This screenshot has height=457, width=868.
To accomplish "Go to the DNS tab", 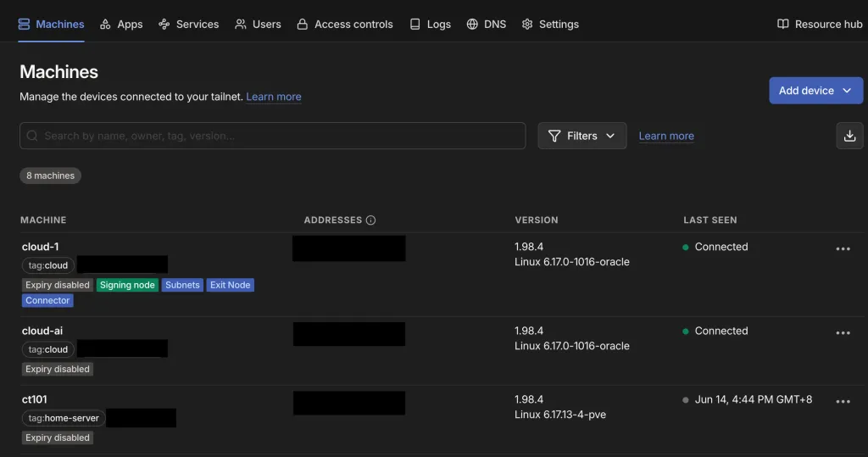I will (x=486, y=25).
